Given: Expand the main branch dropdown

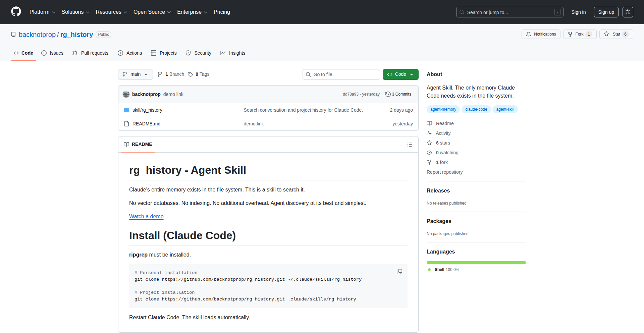Looking at the screenshot, I should [x=135, y=74].
